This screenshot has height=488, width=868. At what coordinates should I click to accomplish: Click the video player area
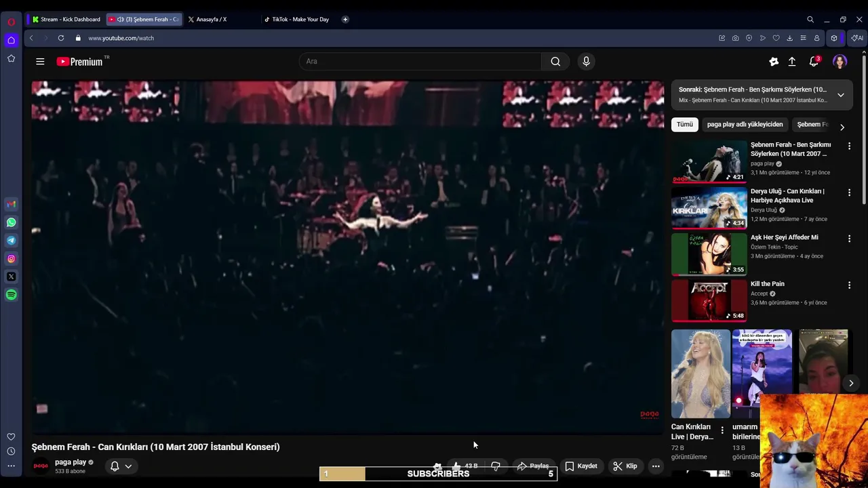(348, 257)
